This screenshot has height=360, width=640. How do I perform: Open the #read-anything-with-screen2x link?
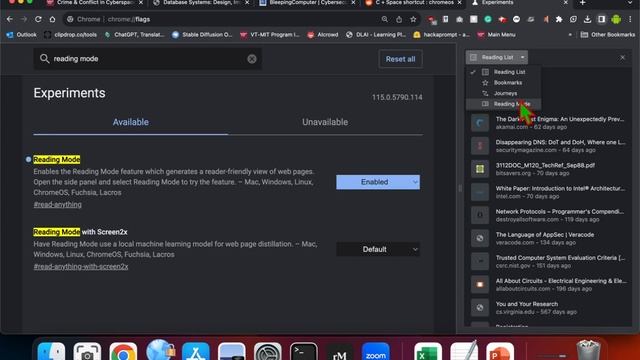point(81,267)
